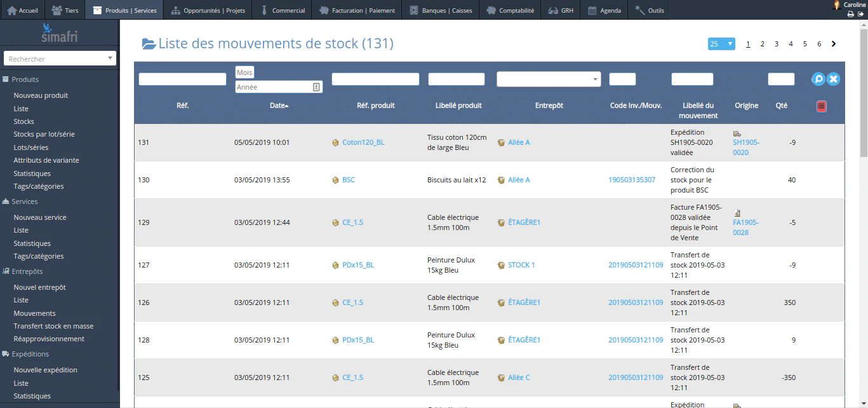Open warehouse link ÉTAGÈRE1 in row 126

click(x=524, y=303)
